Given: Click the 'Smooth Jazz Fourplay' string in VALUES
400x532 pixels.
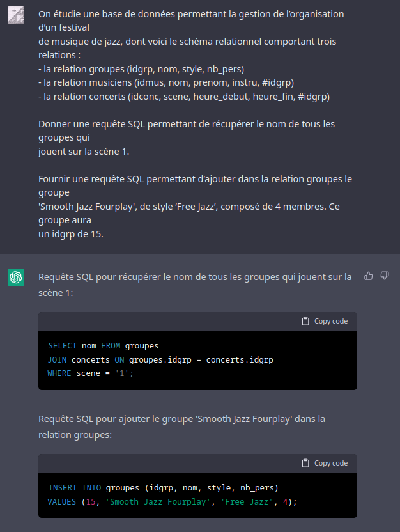Looking at the screenshot, I should click(158, 501).
